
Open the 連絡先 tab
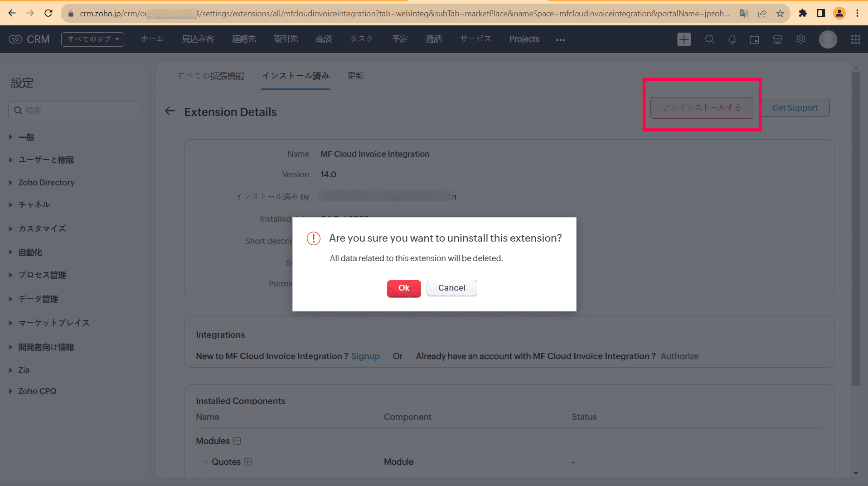244,39
